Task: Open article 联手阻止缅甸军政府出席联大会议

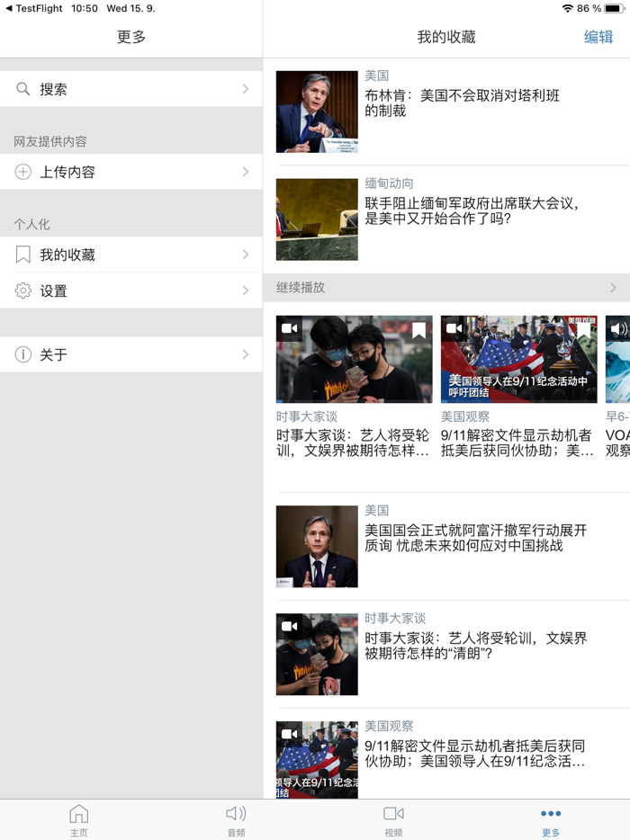Action: 472,210
